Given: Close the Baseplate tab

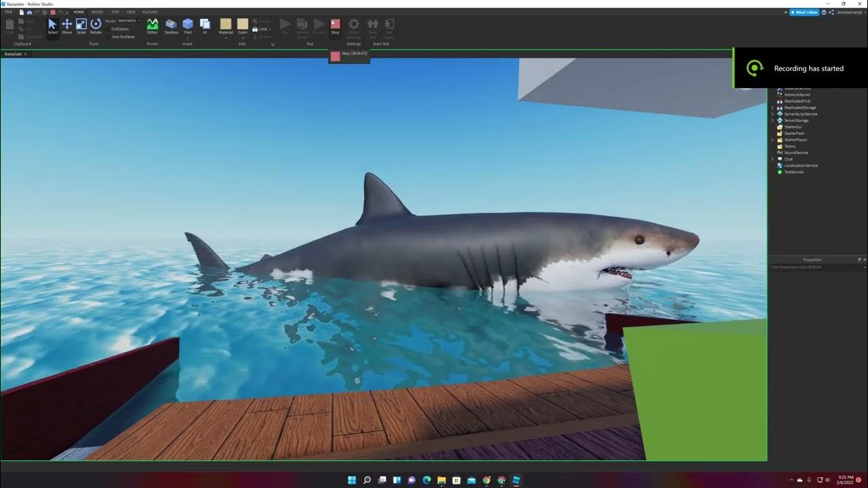Looking at the screenshot, I should tap(25, 54).
